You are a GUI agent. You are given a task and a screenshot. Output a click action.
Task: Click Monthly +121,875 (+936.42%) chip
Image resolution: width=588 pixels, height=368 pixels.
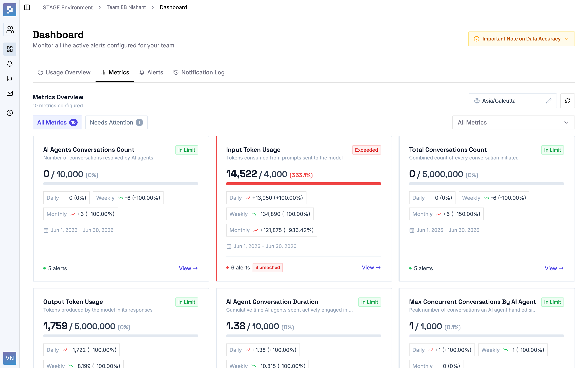coord(271,230)
